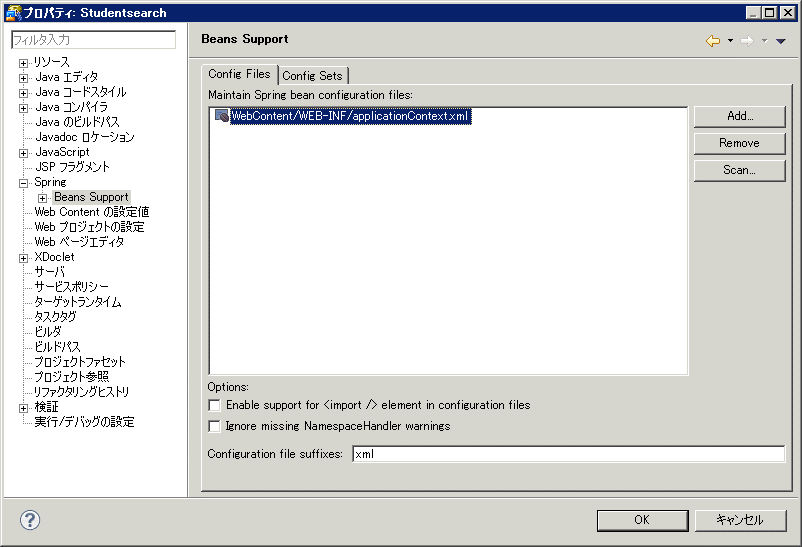Select Web Content の設定値 item
Screen dimensions: 802x547
point(92,212)
